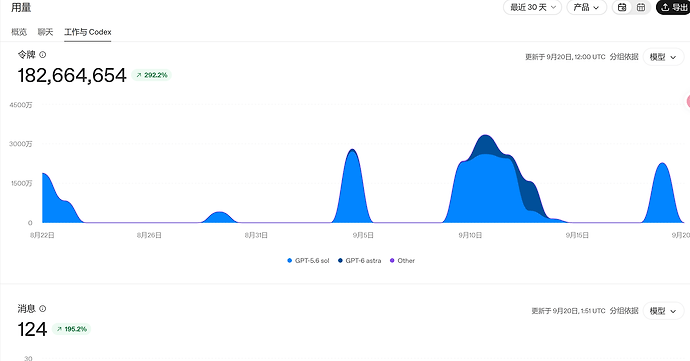
Task: Click the 9月10日 x-axis label
Action: pyautogui.click(x=470, y=236)
